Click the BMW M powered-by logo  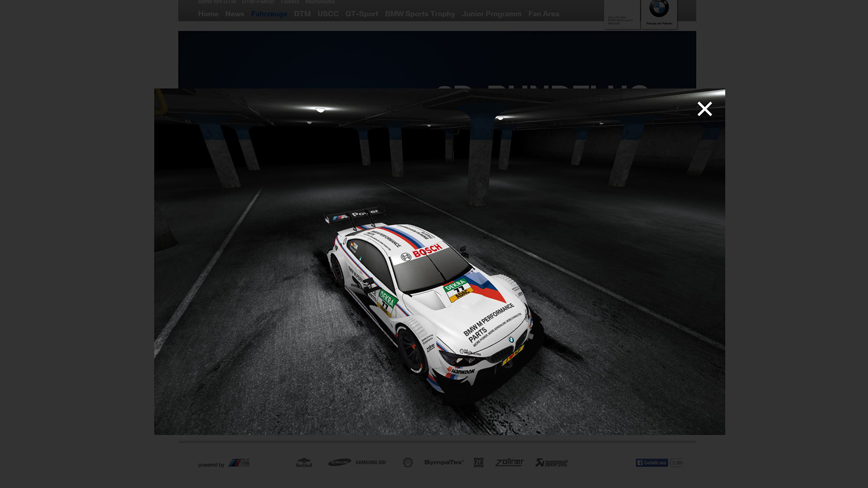238,463
